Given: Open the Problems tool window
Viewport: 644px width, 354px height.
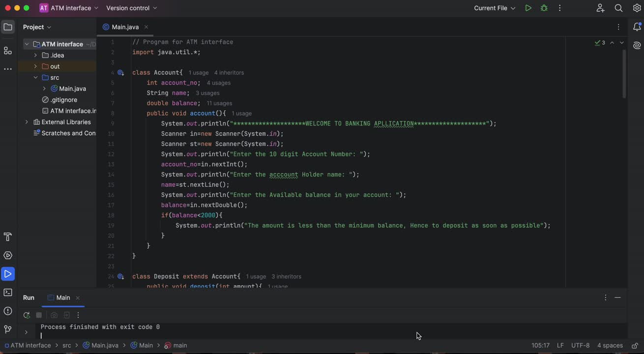Looking at the screenshot, I should [8, 311].
